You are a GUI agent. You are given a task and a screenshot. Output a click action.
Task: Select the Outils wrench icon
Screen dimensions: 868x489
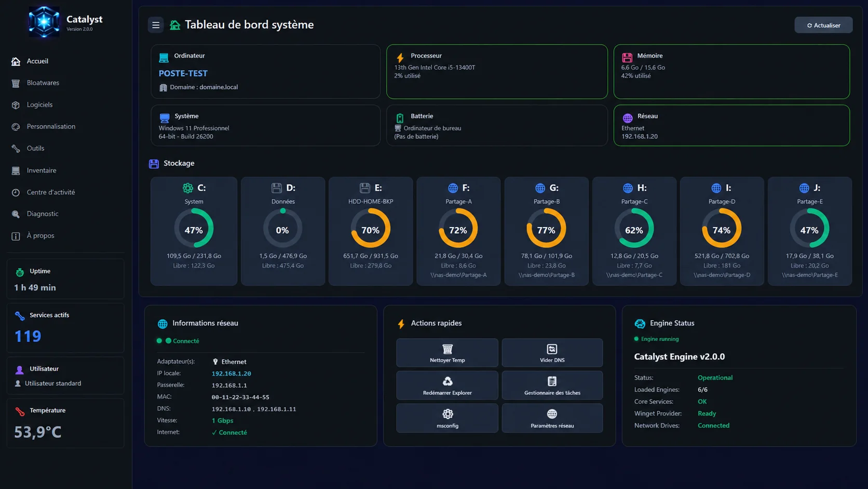tap(16, 149)
